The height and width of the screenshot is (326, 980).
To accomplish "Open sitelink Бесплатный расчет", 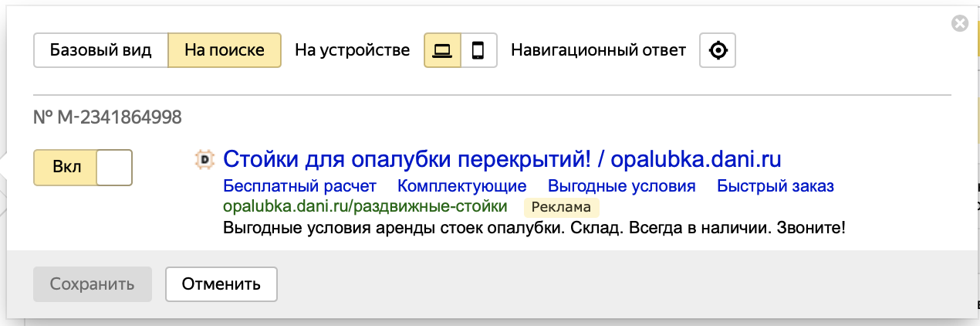I will pos(299,186).
